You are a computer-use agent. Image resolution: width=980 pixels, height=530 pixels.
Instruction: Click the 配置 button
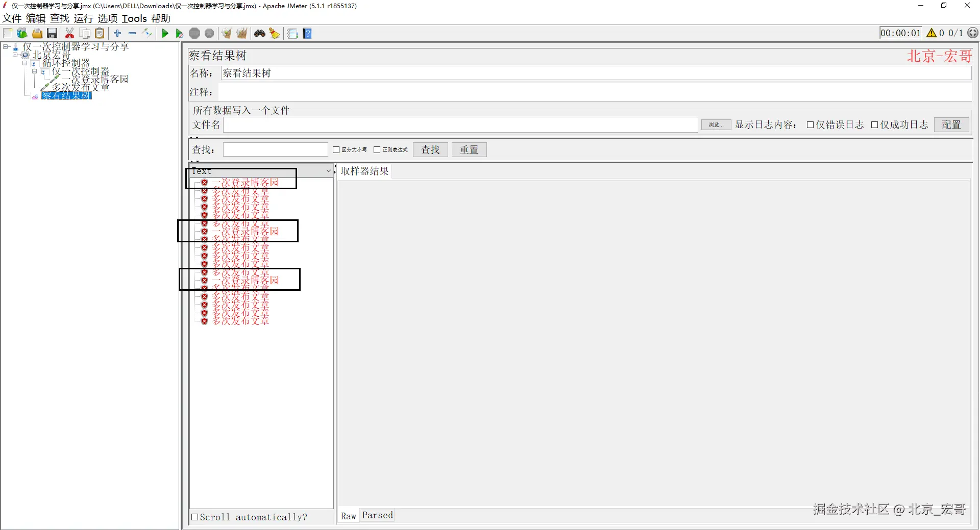[x=951, y=125]
